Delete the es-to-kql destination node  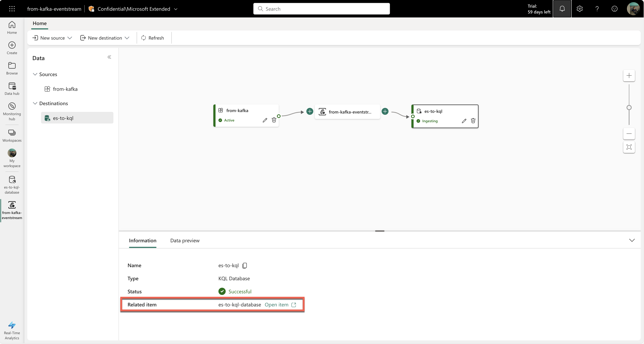[x=473, y=121]
